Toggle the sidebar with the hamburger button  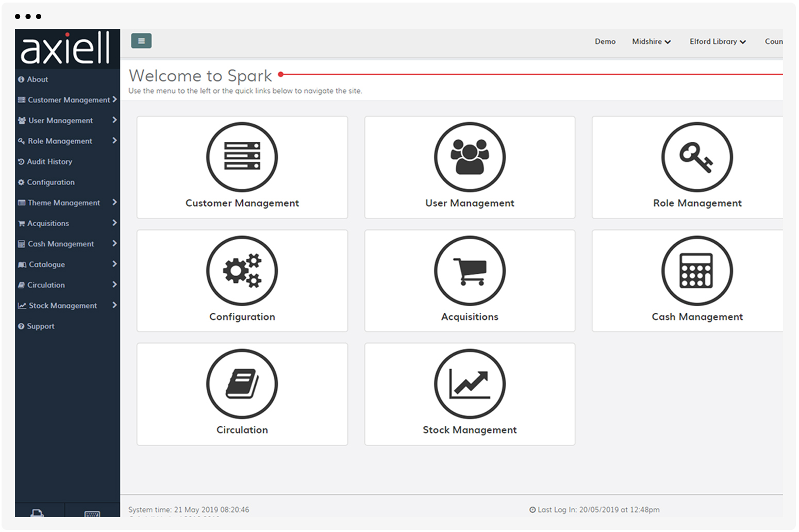tap(141, 41)
